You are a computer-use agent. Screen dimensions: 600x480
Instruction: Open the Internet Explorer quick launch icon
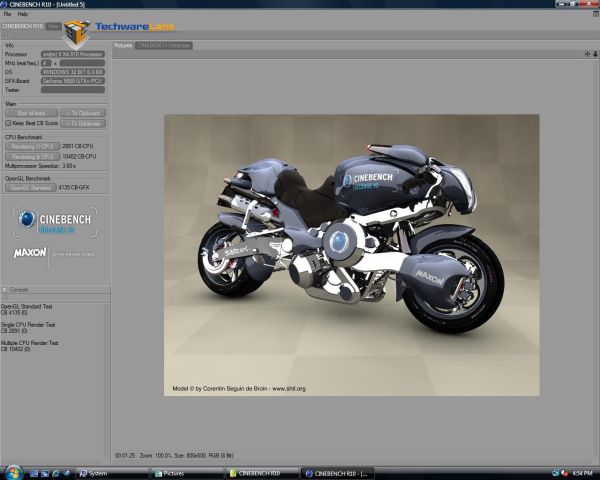click(x=56, y=473)
